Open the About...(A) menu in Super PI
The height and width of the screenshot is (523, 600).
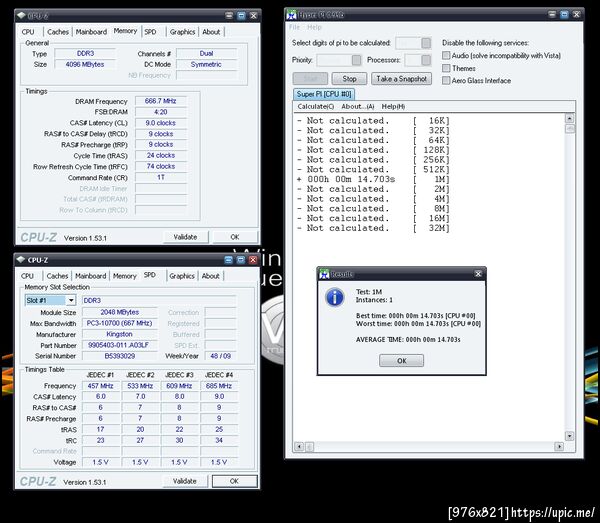(358, 107)
